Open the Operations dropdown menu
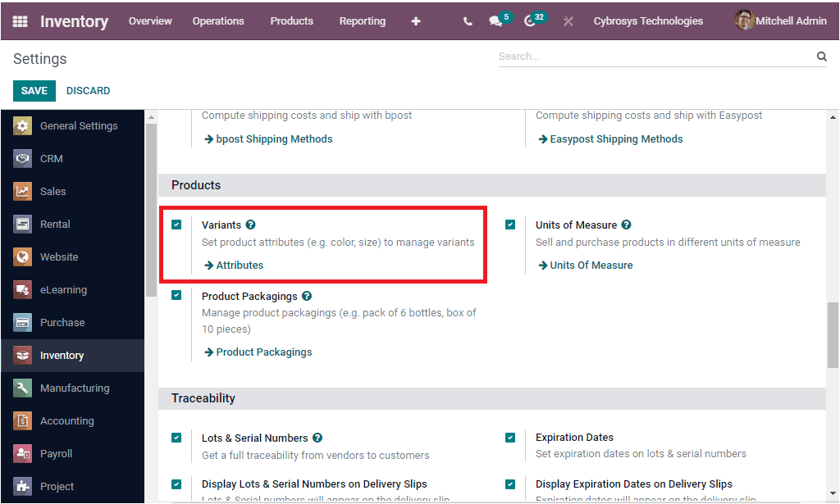 coord(218,21)
